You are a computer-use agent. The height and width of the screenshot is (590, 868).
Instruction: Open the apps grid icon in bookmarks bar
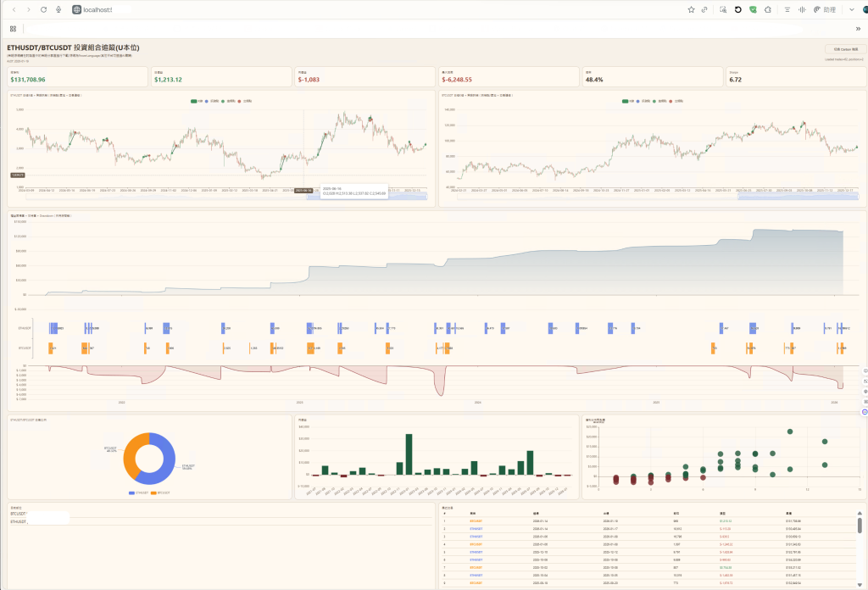[x=13, y=28]
